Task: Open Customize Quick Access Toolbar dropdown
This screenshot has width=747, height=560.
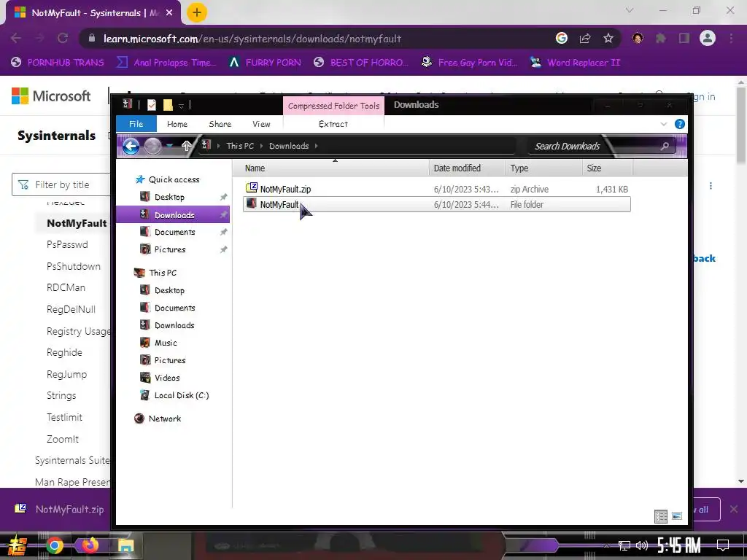Action: pos(181,105)
